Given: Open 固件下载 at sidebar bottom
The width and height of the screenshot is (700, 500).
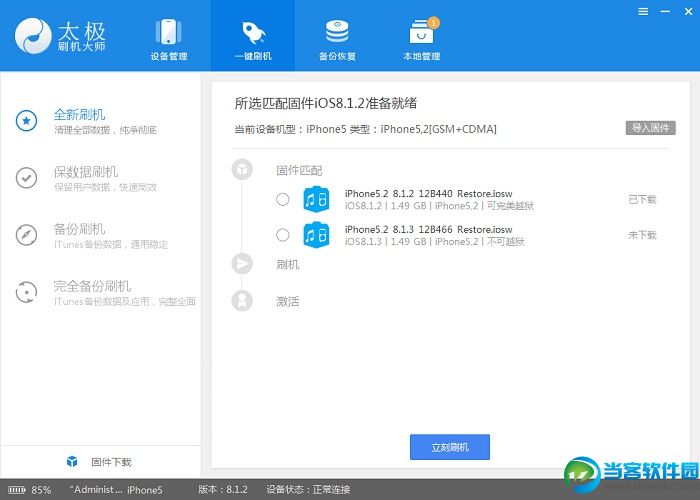Looking at the screenshot, I should (99, 462).
